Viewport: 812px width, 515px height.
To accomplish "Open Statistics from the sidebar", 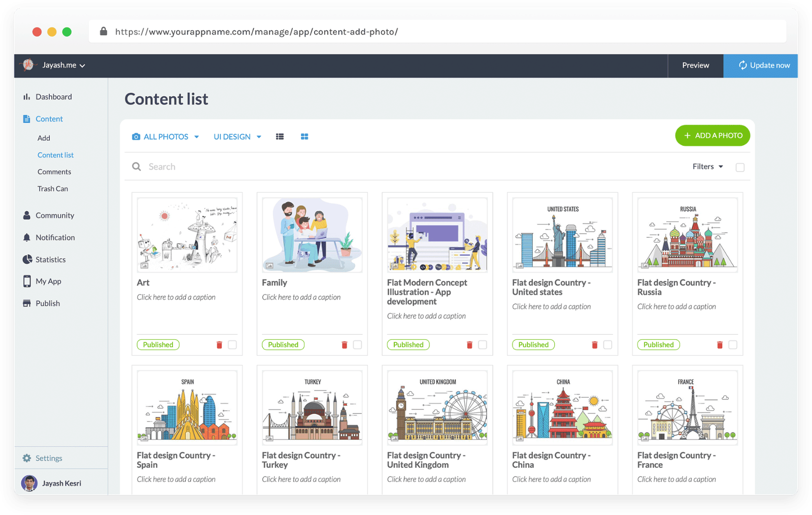I will [x=50, y=260].
